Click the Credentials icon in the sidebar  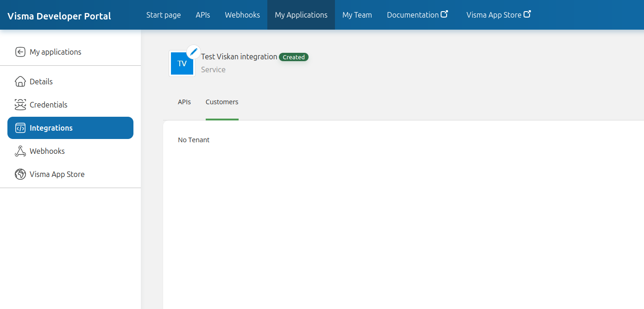point(20,105)
